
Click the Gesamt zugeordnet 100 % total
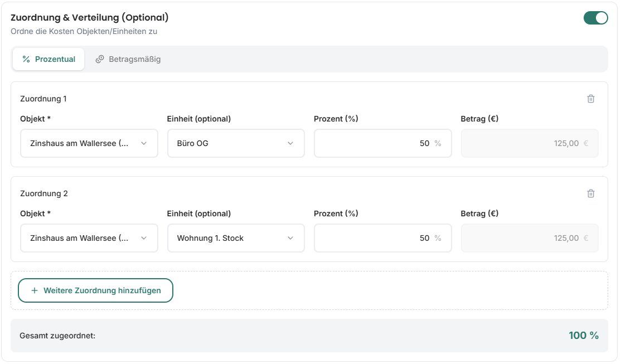584,336
